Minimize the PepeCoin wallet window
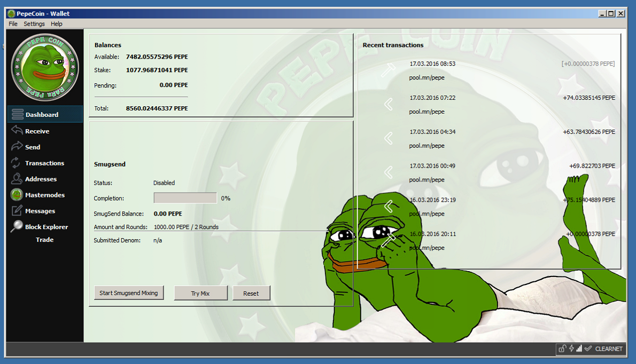The width and height of the screenshot is (636, 364). click(x=602, y=14)
